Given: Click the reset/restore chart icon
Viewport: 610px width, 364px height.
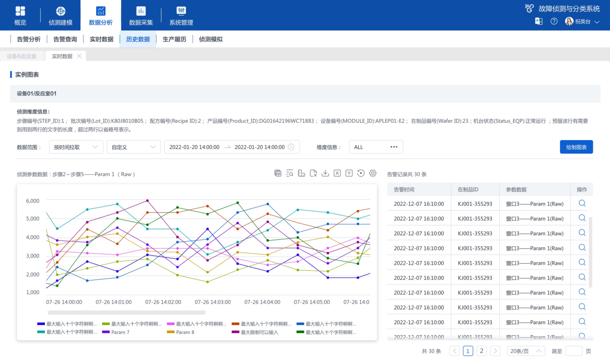Looking at the screenshot, I should click(x=361, y=173).
